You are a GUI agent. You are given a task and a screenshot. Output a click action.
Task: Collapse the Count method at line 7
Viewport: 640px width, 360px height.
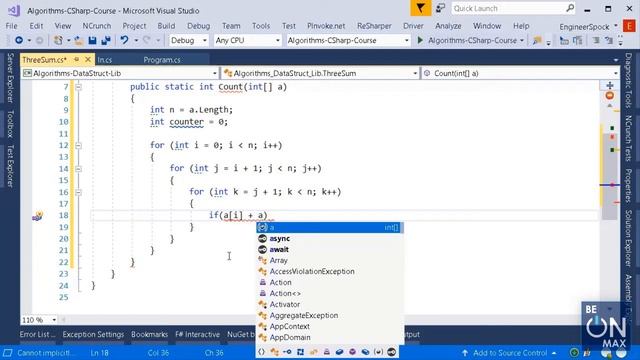(78, 87)
